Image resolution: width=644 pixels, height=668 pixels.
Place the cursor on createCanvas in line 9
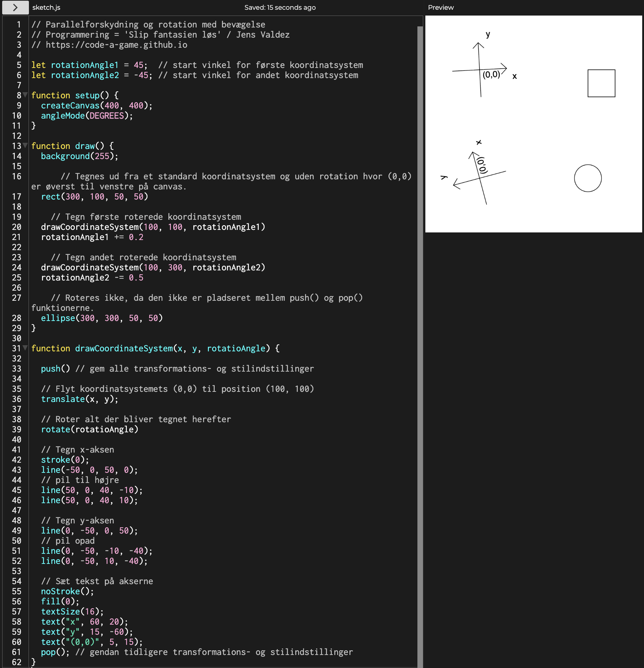pyautogui.click(x=70, y=106)
